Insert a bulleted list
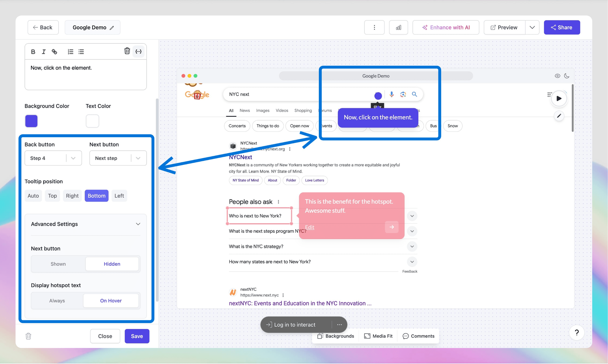 (x=81, y=52)
